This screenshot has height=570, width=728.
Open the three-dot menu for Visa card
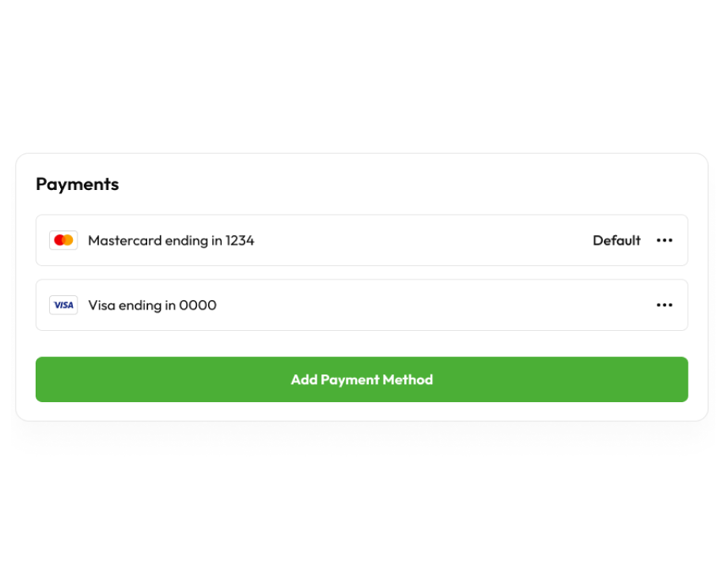(665, 306)
